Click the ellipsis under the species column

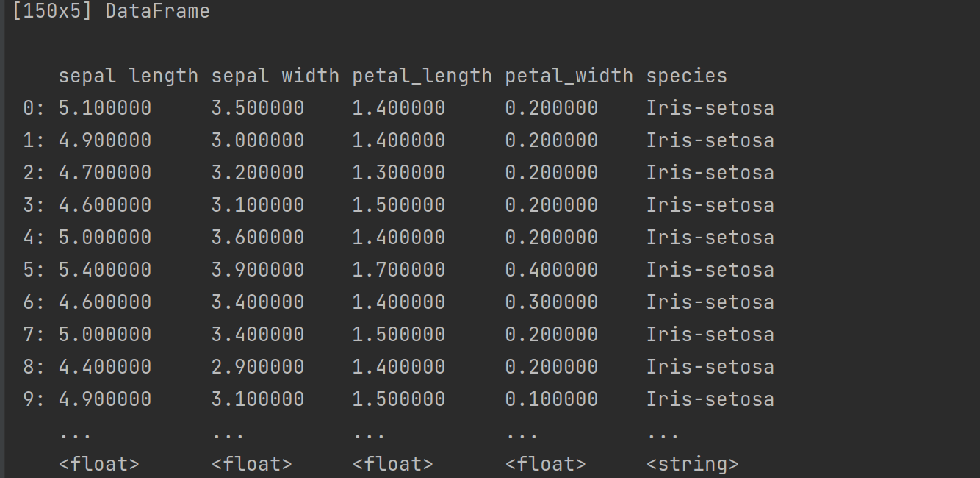click(663, 435)
